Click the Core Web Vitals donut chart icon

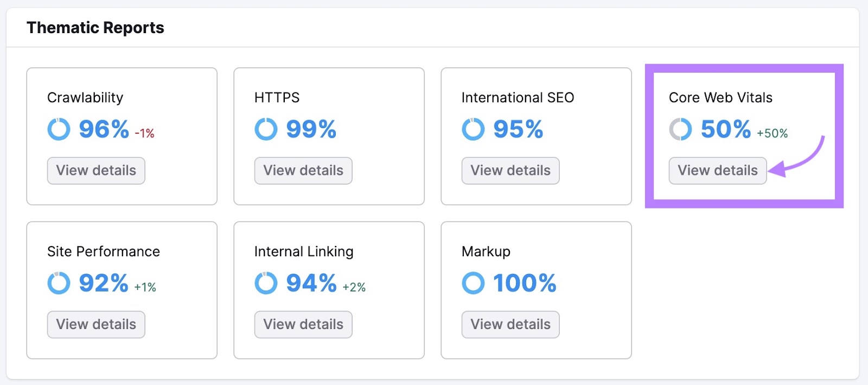(680, 129)
